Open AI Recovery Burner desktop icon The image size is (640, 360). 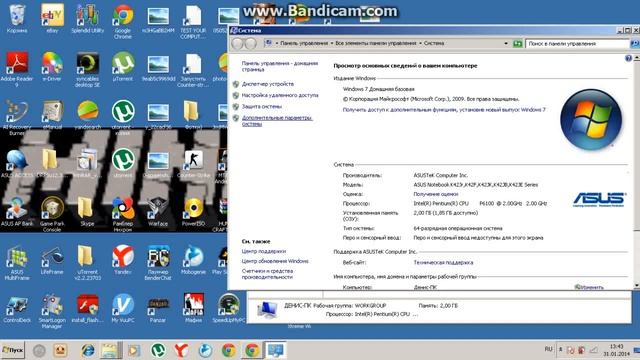tap(17, 118)
